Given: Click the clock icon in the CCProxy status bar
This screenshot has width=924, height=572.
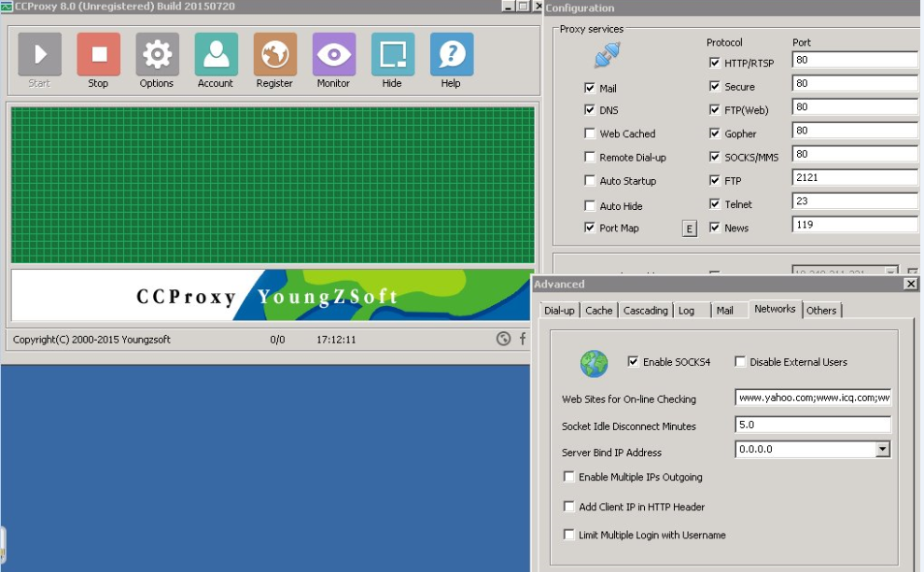Looking at the screenshot, I should 503,338.
